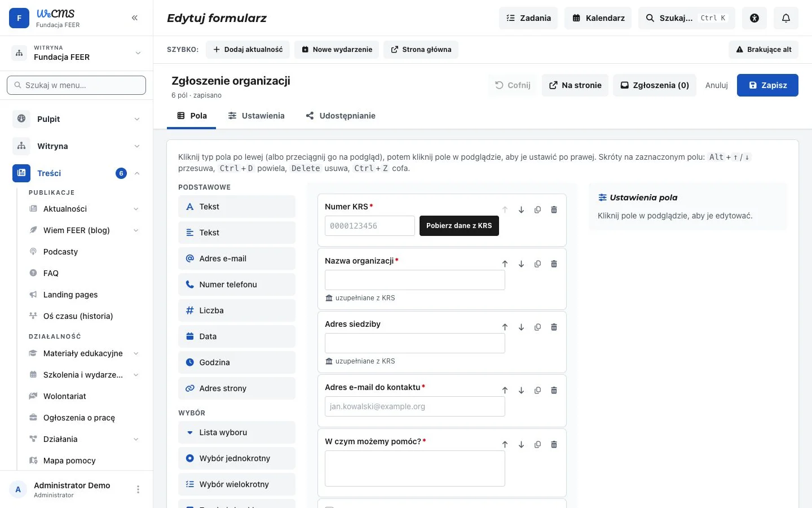This screenshot has height=508, width=812.
Task: Expand the Aktualności submenu
Action: point(136,209)
